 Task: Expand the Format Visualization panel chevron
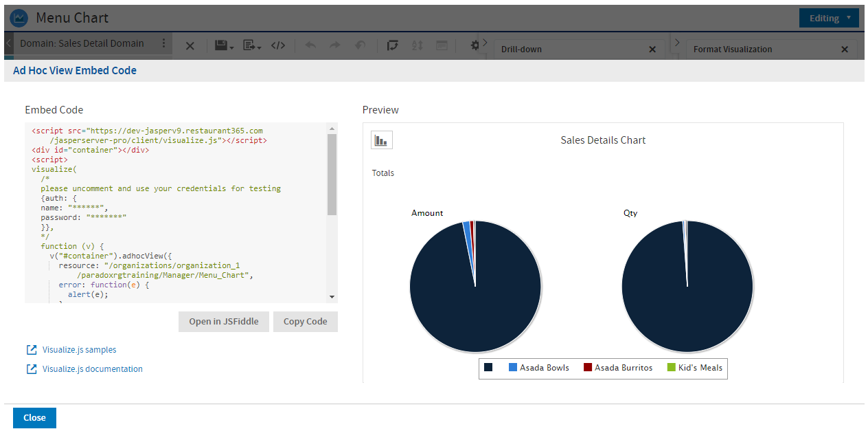point(677,43)
